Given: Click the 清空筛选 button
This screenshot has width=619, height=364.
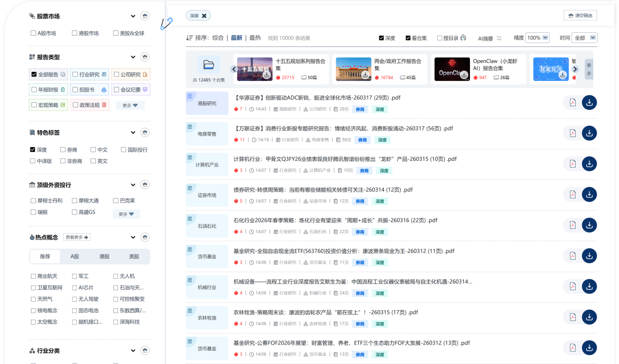Looking at the screenshot, I should 580,16.
